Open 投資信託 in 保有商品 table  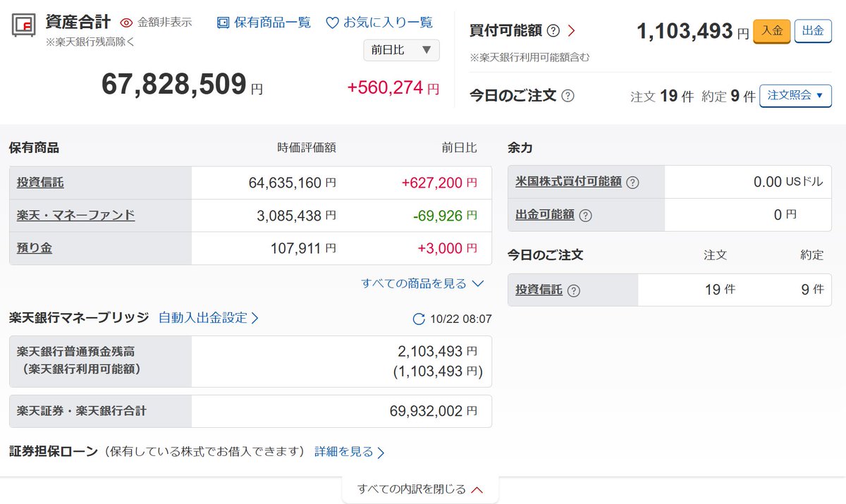coord(40,183)
